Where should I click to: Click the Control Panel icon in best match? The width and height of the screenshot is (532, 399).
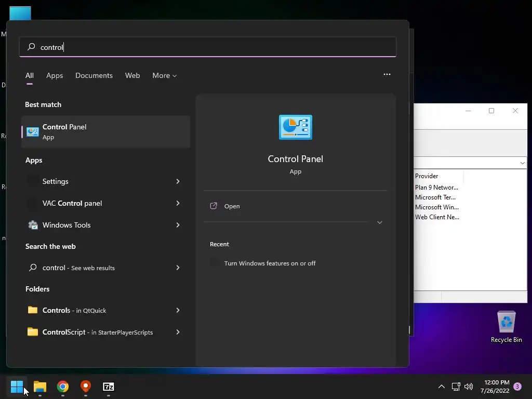(33, 131)
